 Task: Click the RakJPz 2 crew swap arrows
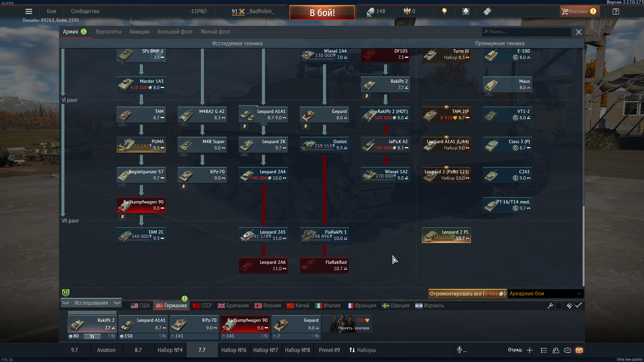pyautogui.click(x=92, y=337)
